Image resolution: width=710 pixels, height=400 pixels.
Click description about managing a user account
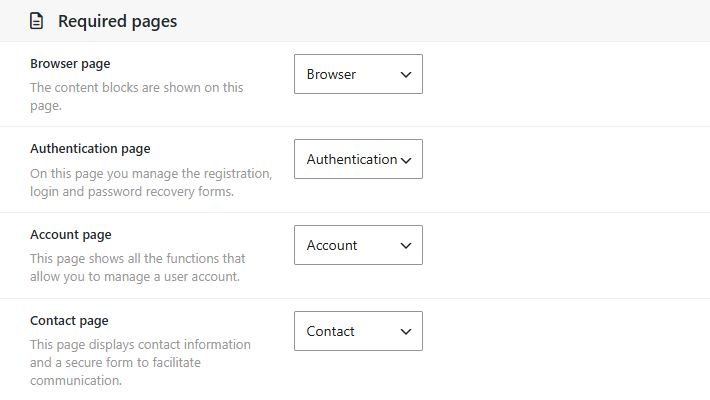(x=138, y=268)
